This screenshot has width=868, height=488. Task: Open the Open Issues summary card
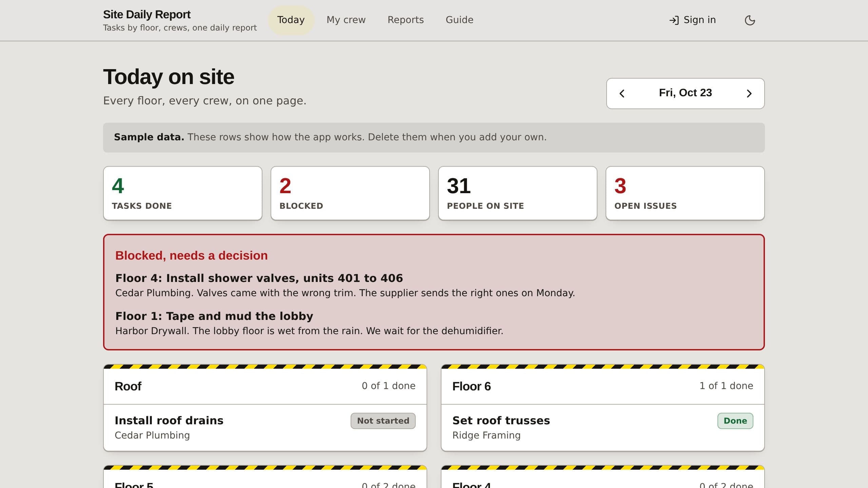click(685, 193)
